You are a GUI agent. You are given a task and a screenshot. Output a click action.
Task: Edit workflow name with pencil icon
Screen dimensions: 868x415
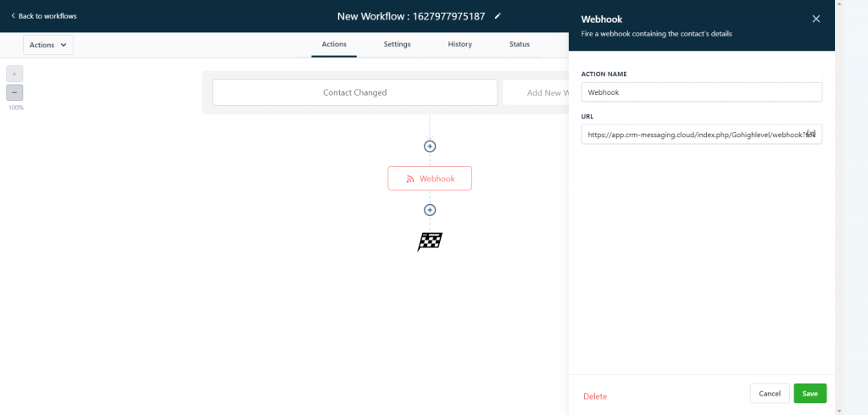coord(498,16)
